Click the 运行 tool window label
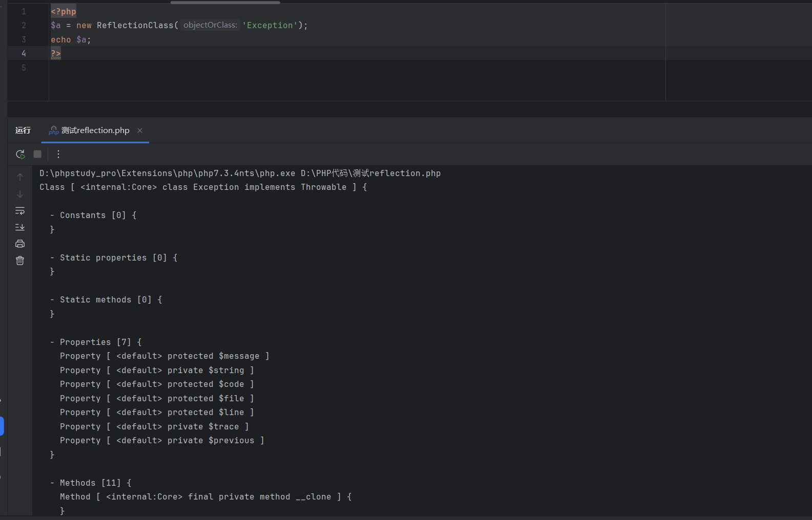Screen dimensions: 812x520 [x=23, y=131]
